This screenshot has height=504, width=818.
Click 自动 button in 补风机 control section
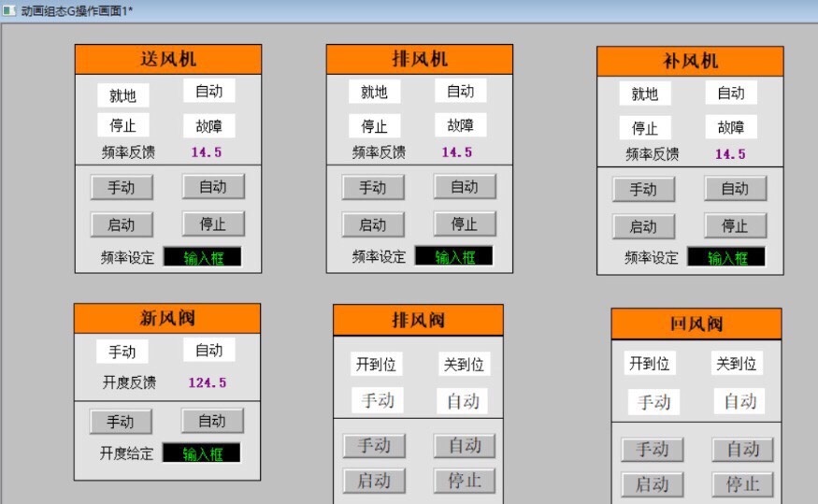click(x=735, y=188)
